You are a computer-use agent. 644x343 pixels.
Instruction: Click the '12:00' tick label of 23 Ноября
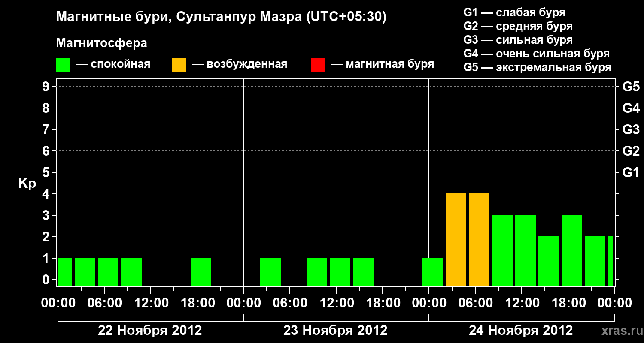(336, 303)
